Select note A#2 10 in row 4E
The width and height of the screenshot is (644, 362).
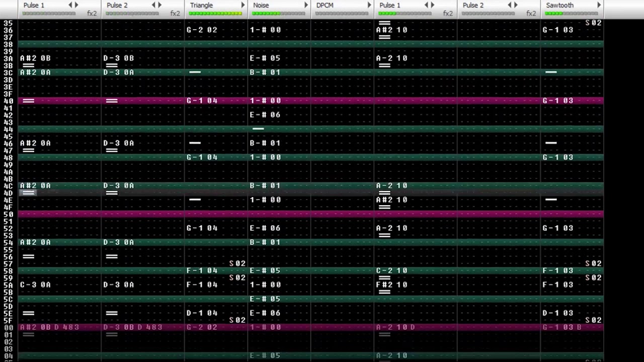click(x=392, y=200)
